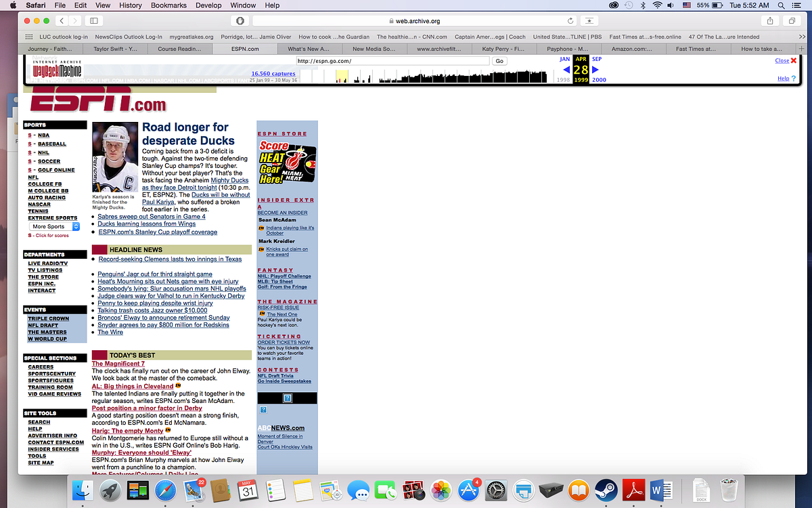Viewport: 812px width, 508px height.
Task: Open Messages in the Dock
Action: [359, 491]
